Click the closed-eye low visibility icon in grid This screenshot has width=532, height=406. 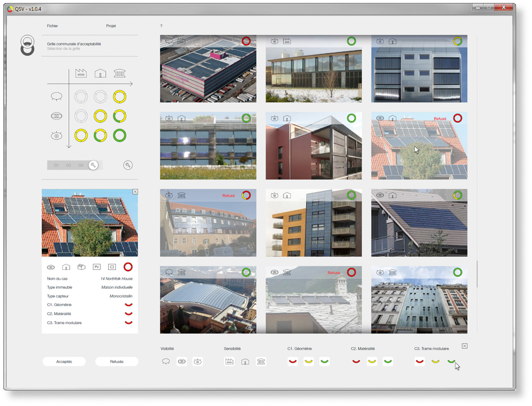57,97
